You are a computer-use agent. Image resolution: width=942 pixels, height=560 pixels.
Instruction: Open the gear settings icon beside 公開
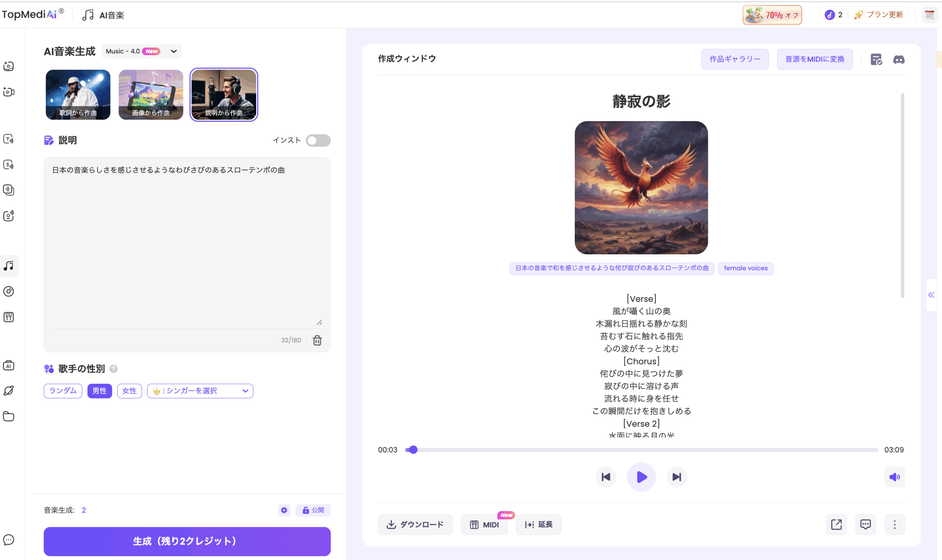pyautogui.click(x=284, y=510)
